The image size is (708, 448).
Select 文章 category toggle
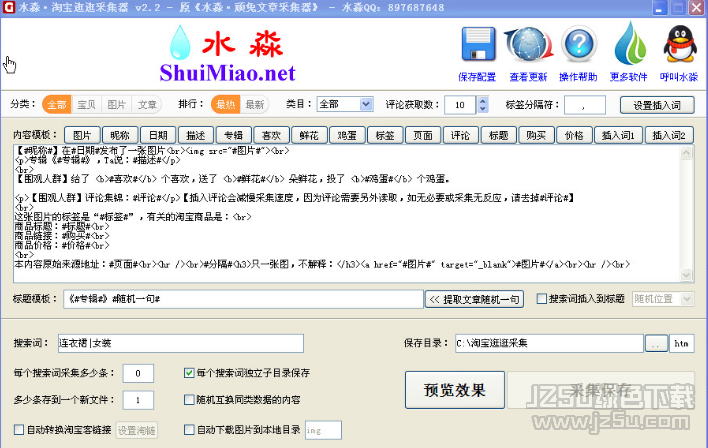click(147, 104)
